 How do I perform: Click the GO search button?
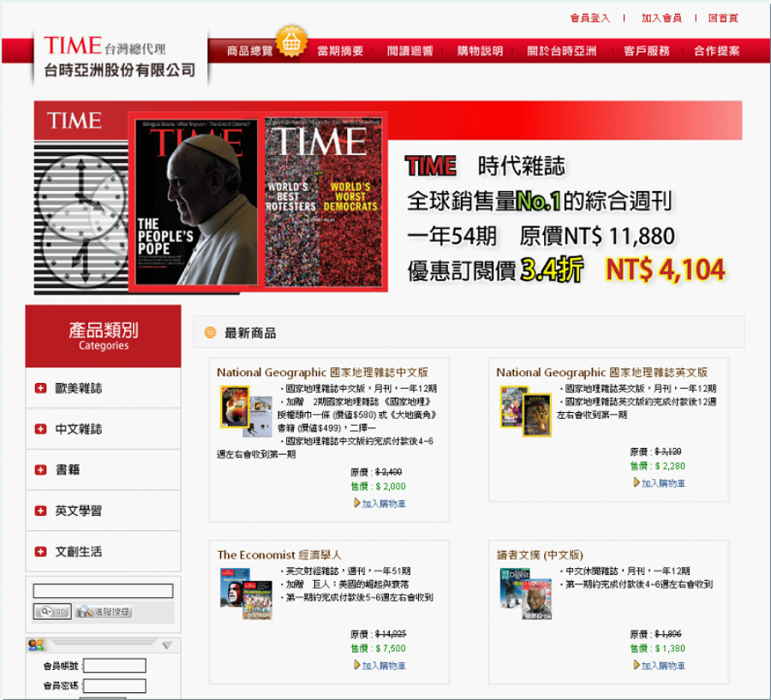52,612
